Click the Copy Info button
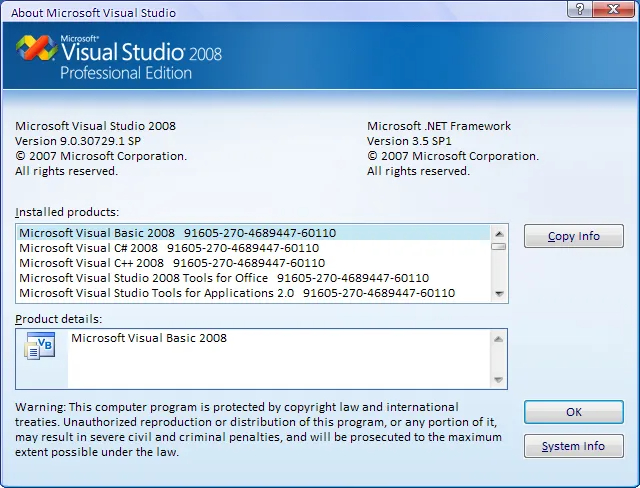Screen dimensions: 640x488 click(574, 236)
